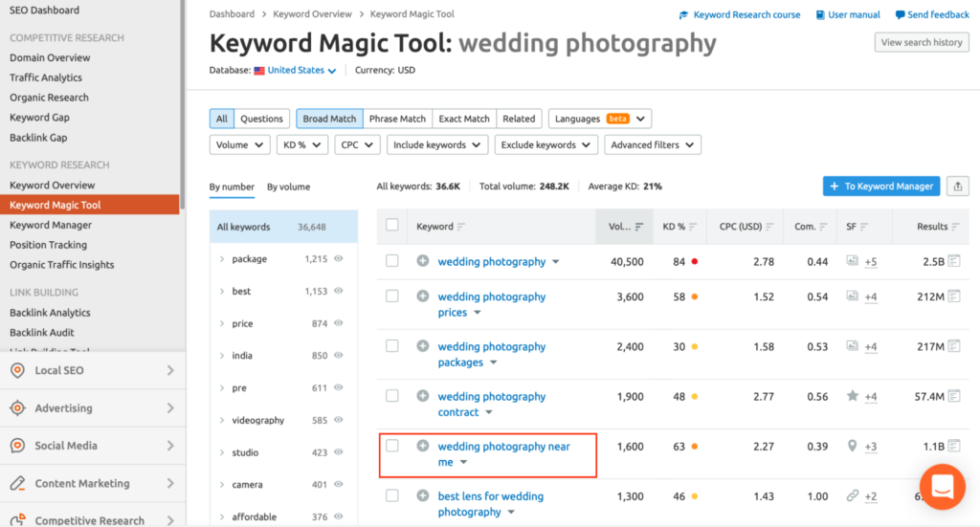The height and width of the screenshot is (527, 980).
Task: Click the Local SEO pin icon
Action: [x=17, y=370]
